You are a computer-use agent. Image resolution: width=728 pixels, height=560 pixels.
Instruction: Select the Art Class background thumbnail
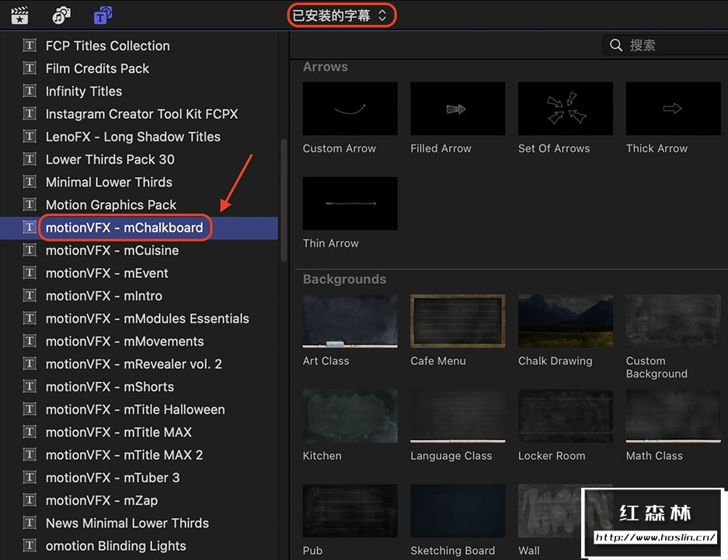point(350,321)
